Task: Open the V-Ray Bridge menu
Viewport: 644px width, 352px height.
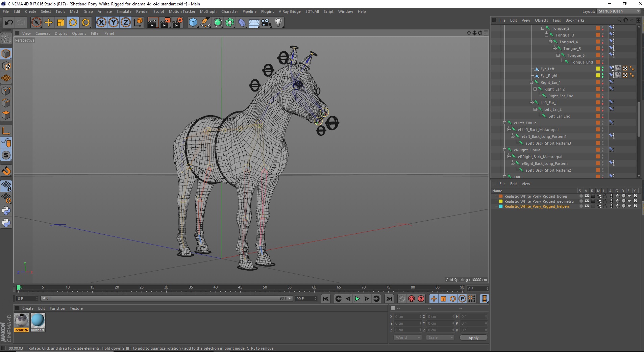Action: (290, 11)
